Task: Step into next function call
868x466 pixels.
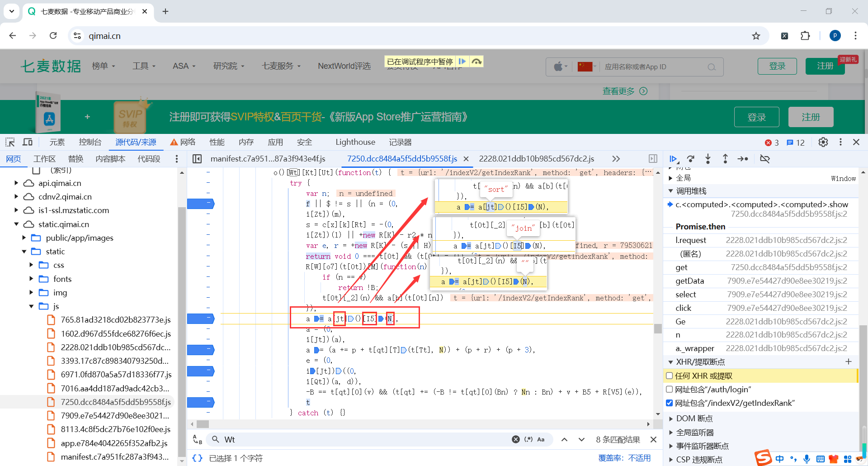Action: (708, 159)
